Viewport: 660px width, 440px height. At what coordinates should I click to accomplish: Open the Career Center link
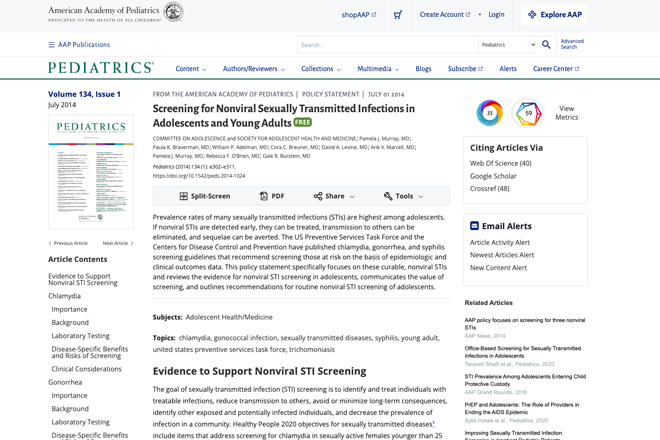pos(556,69)
